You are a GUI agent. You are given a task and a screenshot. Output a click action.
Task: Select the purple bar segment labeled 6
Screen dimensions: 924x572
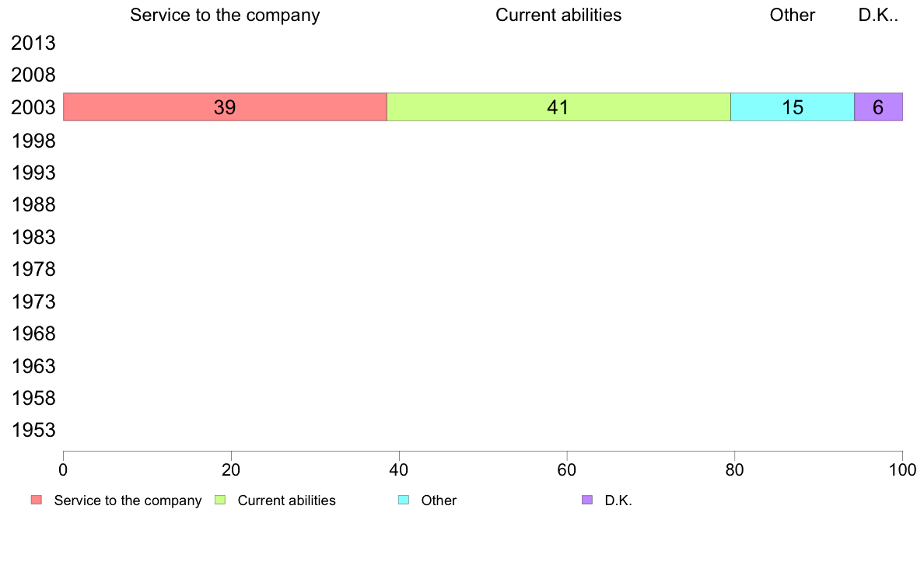pos(879,107)
